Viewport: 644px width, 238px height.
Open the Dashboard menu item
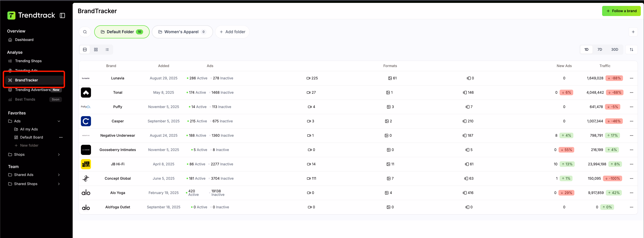24,40
